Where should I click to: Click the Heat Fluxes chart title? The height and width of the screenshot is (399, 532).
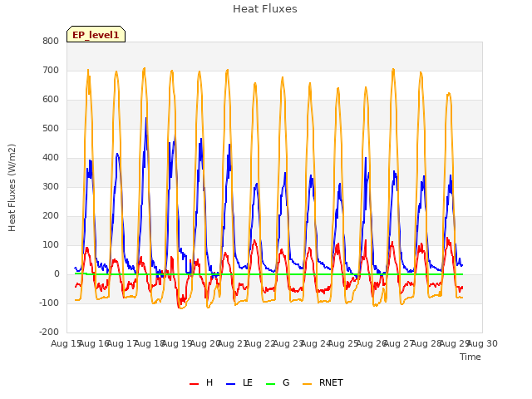(x=265, y=9)
